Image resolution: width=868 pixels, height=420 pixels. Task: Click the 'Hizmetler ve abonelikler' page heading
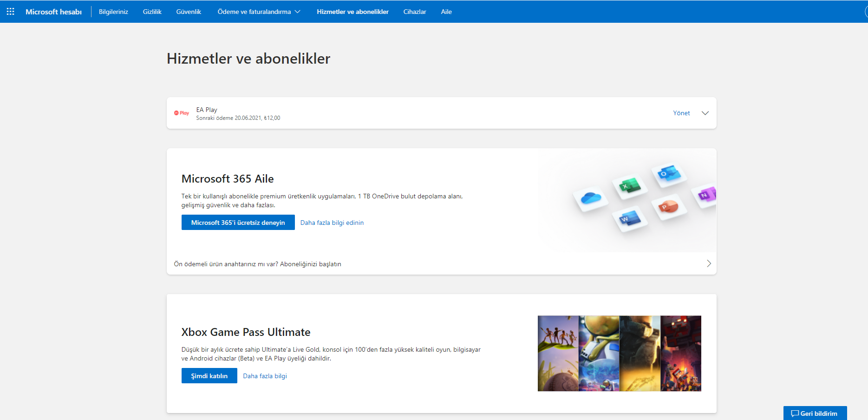tap(248, 59)
